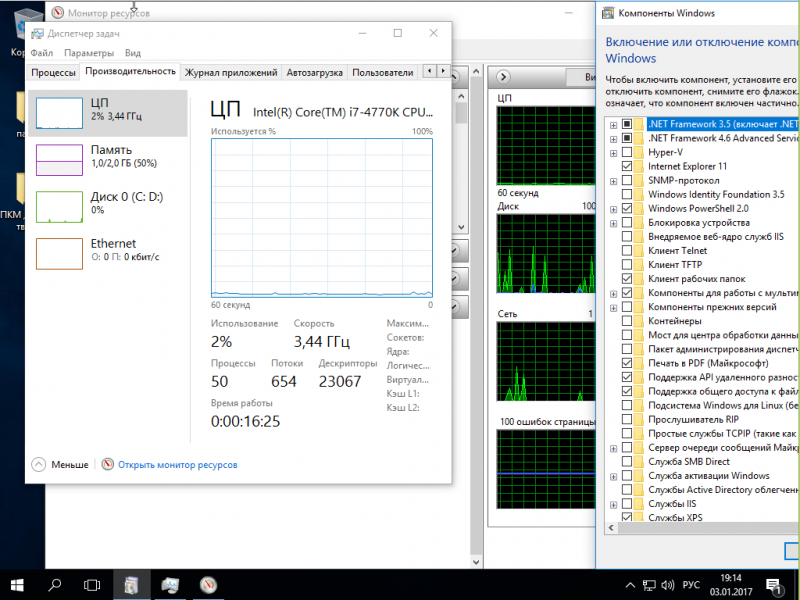Select the ЦП mini graph in Task Manager sidebar
The image size is (800, 600).
coord(59,113)
